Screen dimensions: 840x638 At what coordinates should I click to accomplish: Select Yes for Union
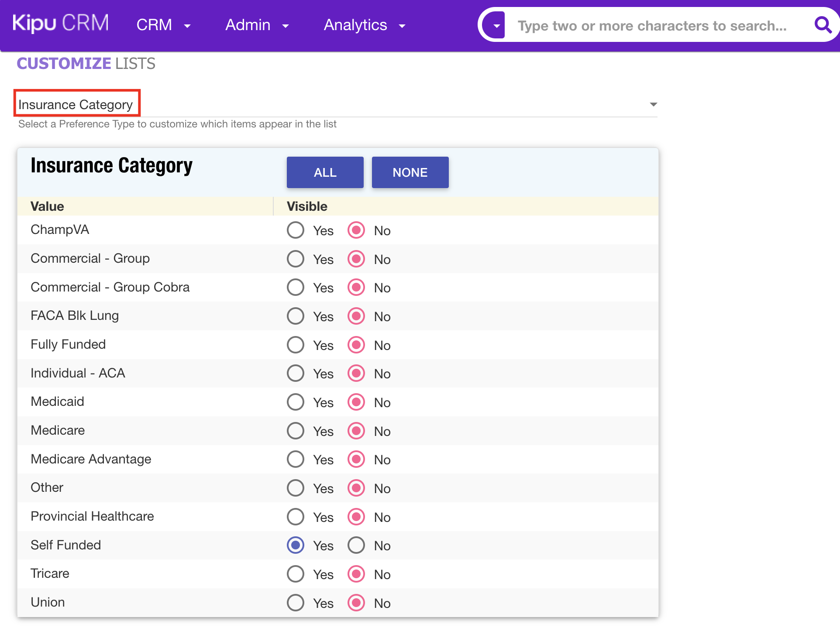tap(296, 603)
